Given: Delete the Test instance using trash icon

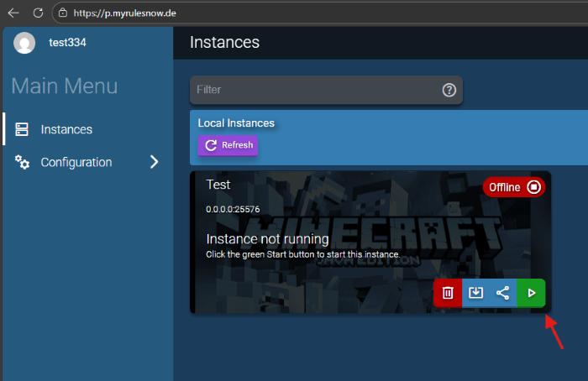Looking at the screenshot, I should pyautogui.click(x=448, y=293).
